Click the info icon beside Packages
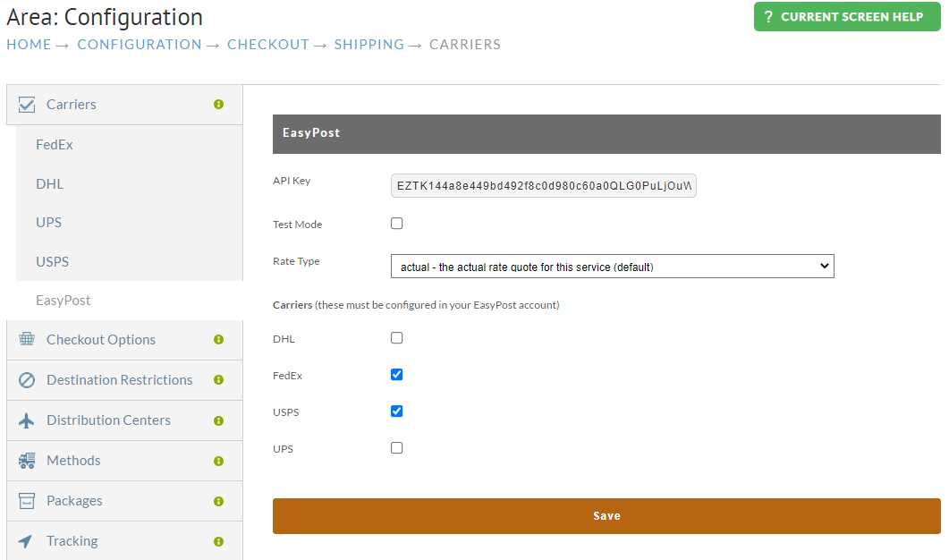 click(218, 501)
